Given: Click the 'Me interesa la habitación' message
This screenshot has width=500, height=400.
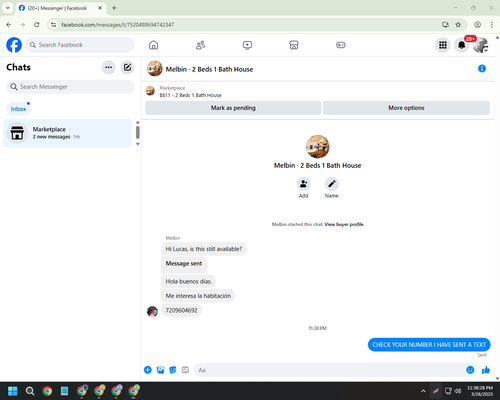Looking at the screenshot, I should click(198, 296).
